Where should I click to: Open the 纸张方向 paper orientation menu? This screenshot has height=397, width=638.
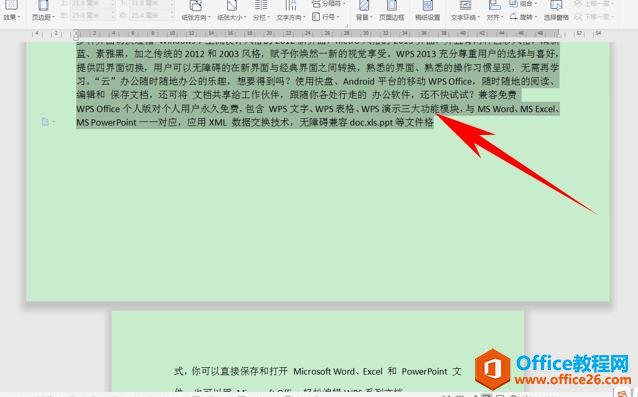coord(196,11)
